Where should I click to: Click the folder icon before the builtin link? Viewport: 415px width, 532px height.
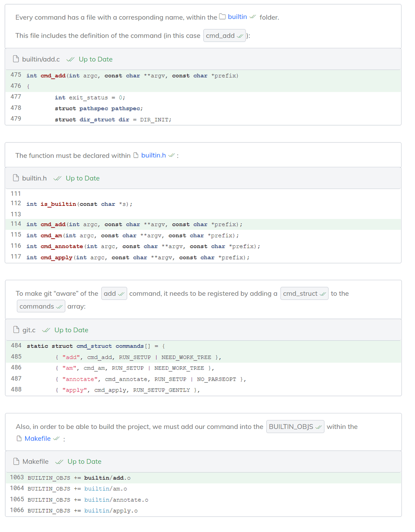[222, 16]
